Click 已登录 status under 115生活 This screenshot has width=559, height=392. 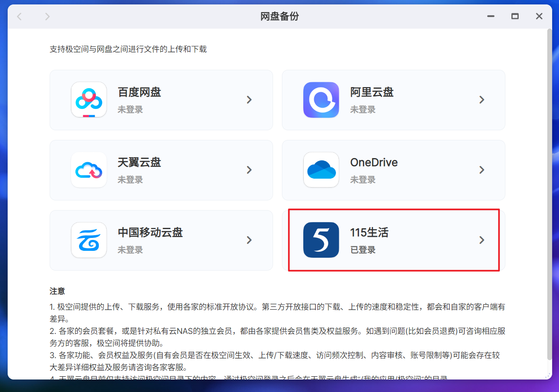click(363, 250)
